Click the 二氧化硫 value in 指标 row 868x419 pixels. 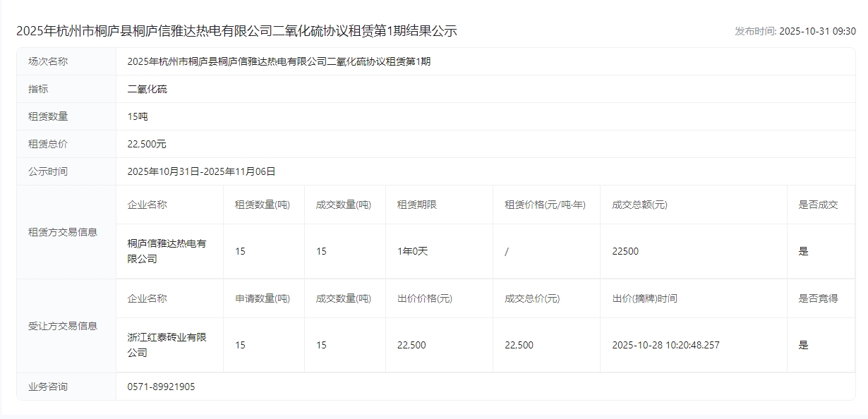point(147,89)
